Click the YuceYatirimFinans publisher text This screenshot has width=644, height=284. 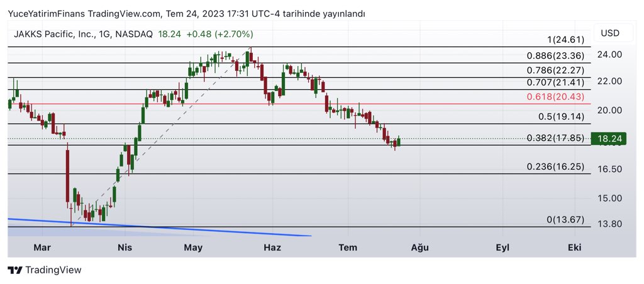pos(47,14)
